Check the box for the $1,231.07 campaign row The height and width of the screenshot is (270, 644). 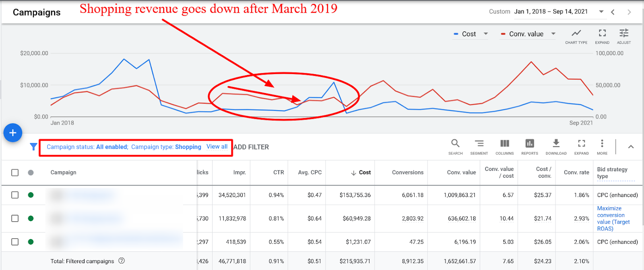coord(15,242)
